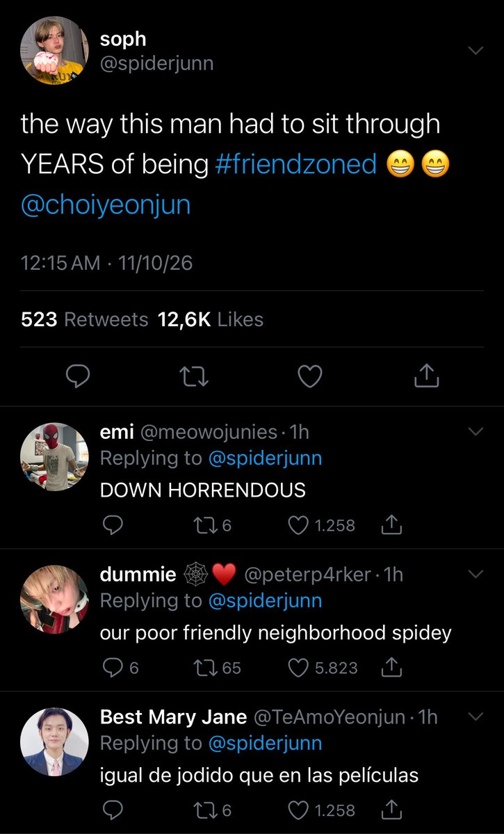Retweet soph's main tweet
Screen dimensions: 504x834
point(193,376)
